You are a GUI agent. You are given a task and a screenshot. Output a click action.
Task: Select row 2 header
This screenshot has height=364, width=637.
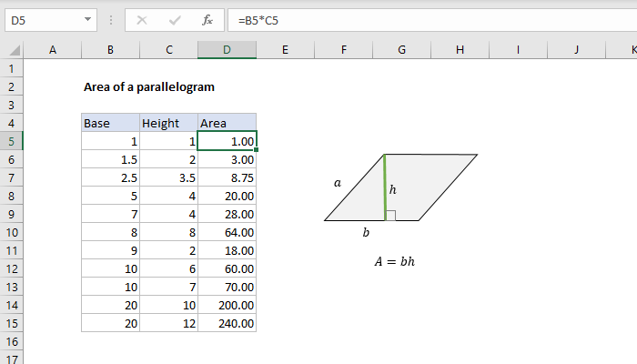pos(11,87)
